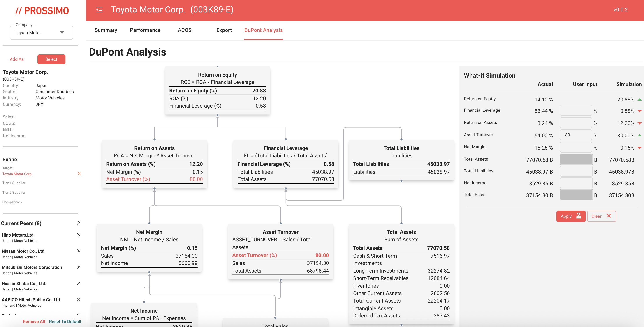
Task: Open the Company dropdown selector
Action: tap(41, 33)
